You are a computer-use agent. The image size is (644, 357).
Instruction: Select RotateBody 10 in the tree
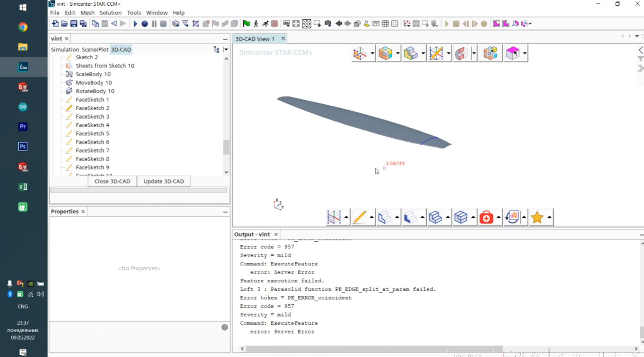click(x=95, y=91)
